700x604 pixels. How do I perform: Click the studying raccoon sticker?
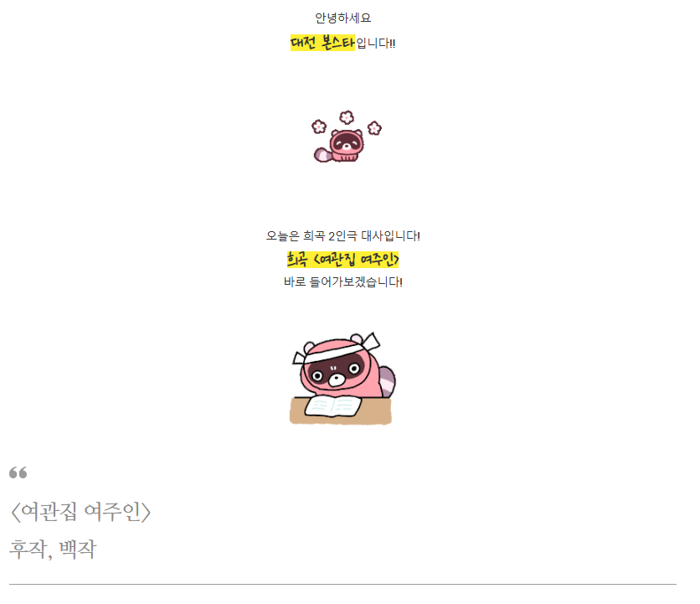click(342, 378)
